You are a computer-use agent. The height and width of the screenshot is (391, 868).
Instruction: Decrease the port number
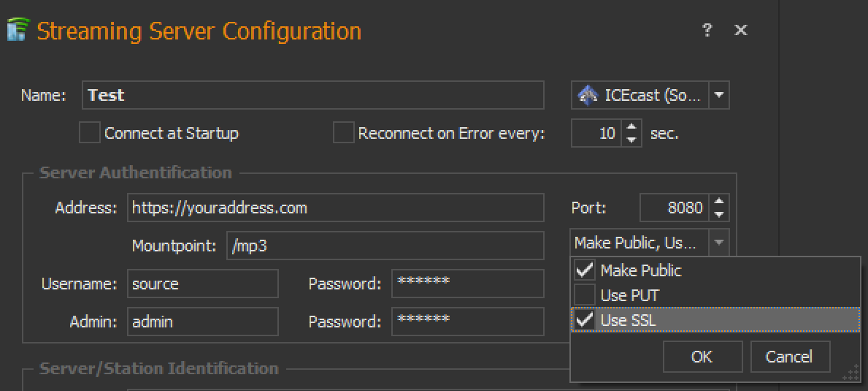[x=720, y=213]
